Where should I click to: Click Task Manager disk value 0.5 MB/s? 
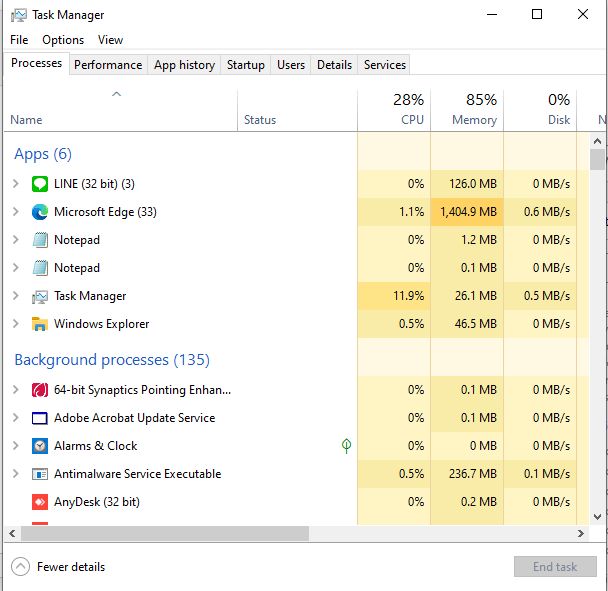click(x=547, y=296)
